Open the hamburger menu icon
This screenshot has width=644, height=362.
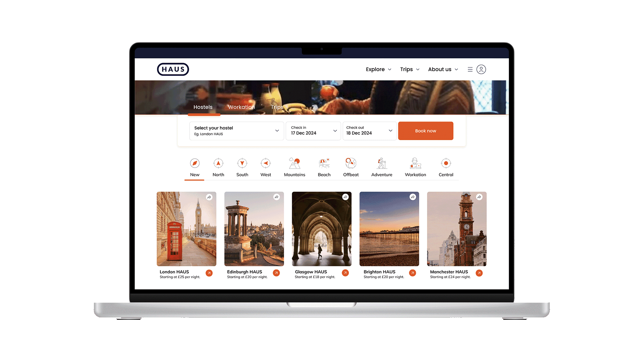click(470, 69)
